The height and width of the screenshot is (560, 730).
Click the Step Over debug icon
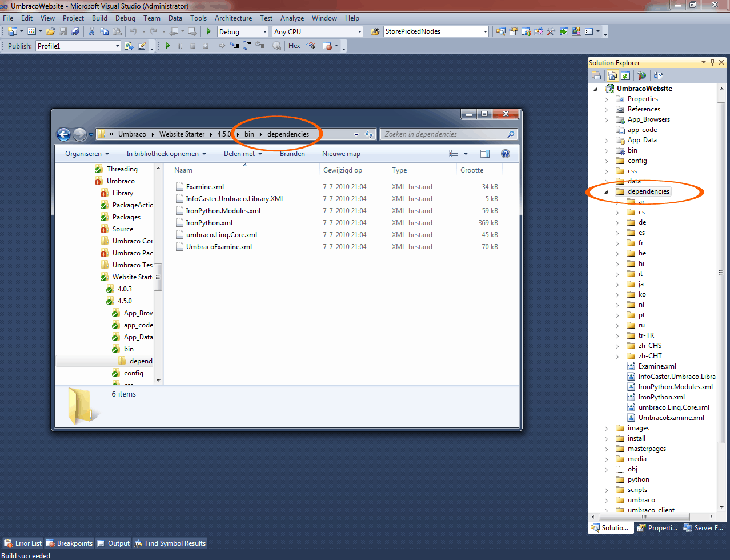[x=247, y=46]
